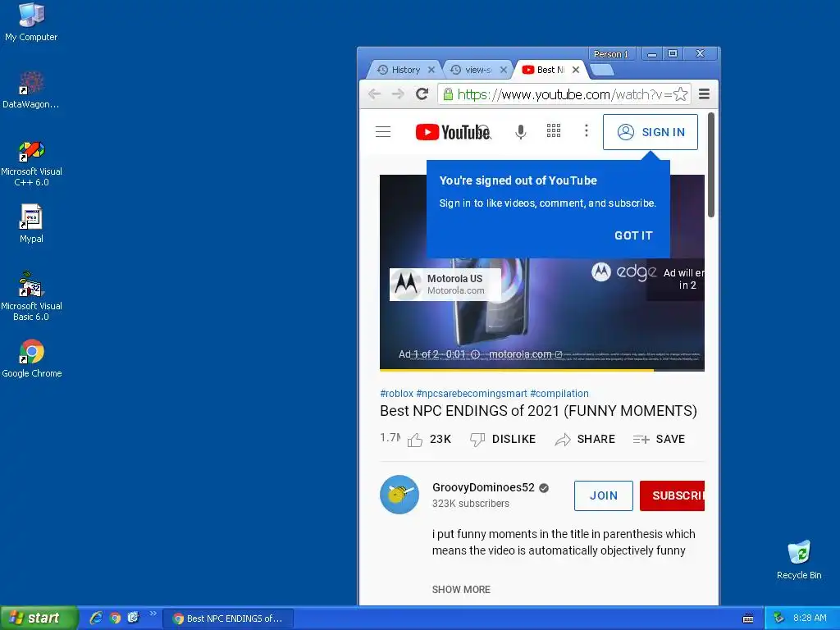Click the SIGN IN button
The height and width of the screenshot is (630, 840).
coord(651,132)
